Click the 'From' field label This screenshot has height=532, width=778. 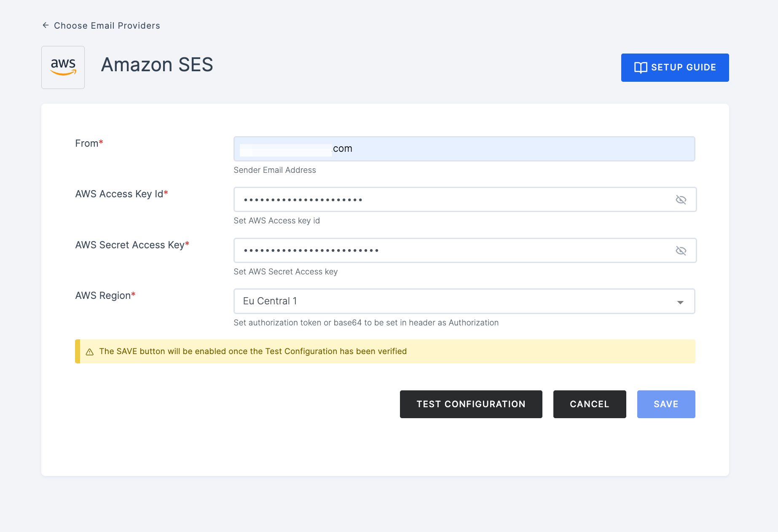89,143
